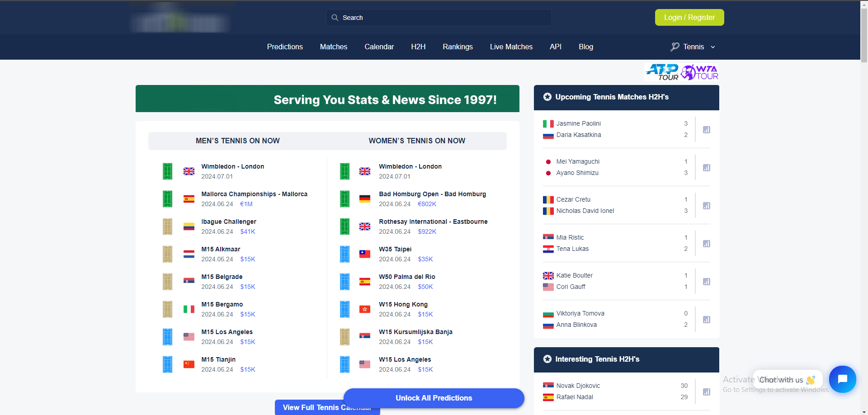The height and width of the screenshot is (415, 868).
Task: Select H2H in the navigation bar
Action: point(418,47)
